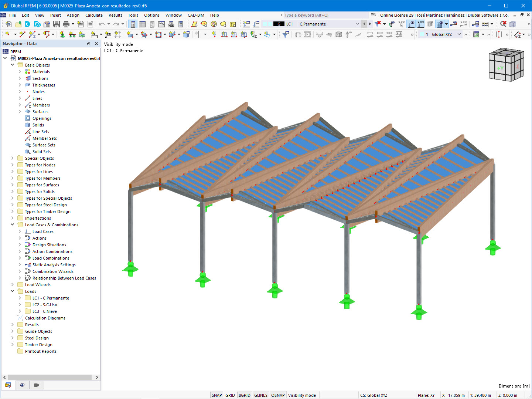Undo the last action
Viewport: 532px width, 399px height.
102,24
